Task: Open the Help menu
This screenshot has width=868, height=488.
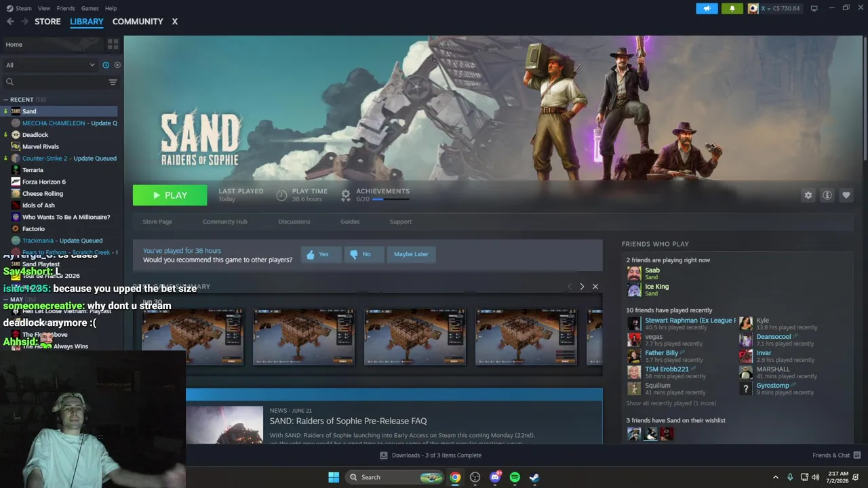Action: 111,8
